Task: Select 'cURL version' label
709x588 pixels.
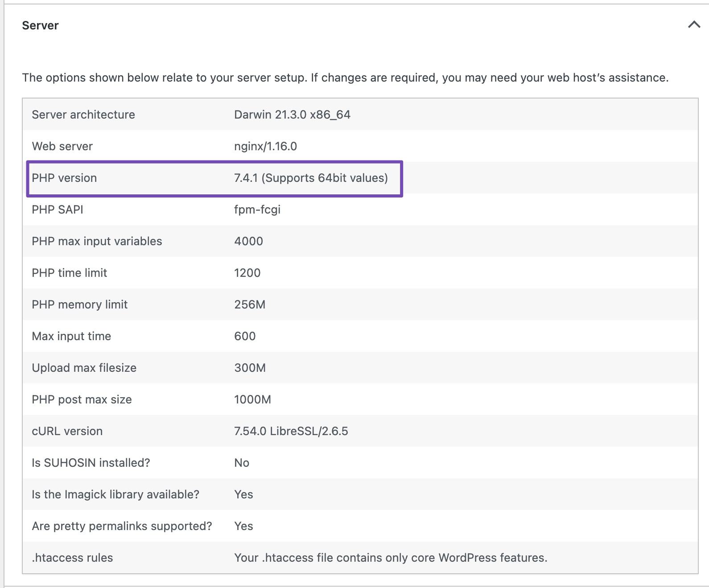Action: tap(67, 431)
